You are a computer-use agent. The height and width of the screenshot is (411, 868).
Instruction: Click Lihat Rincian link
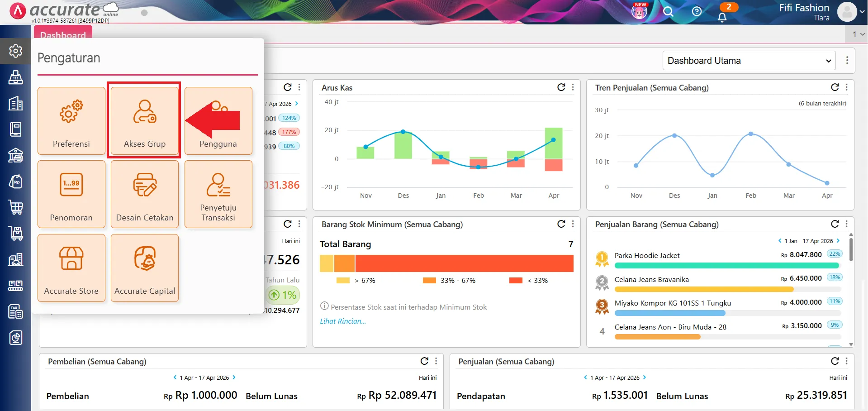point(343,321)
